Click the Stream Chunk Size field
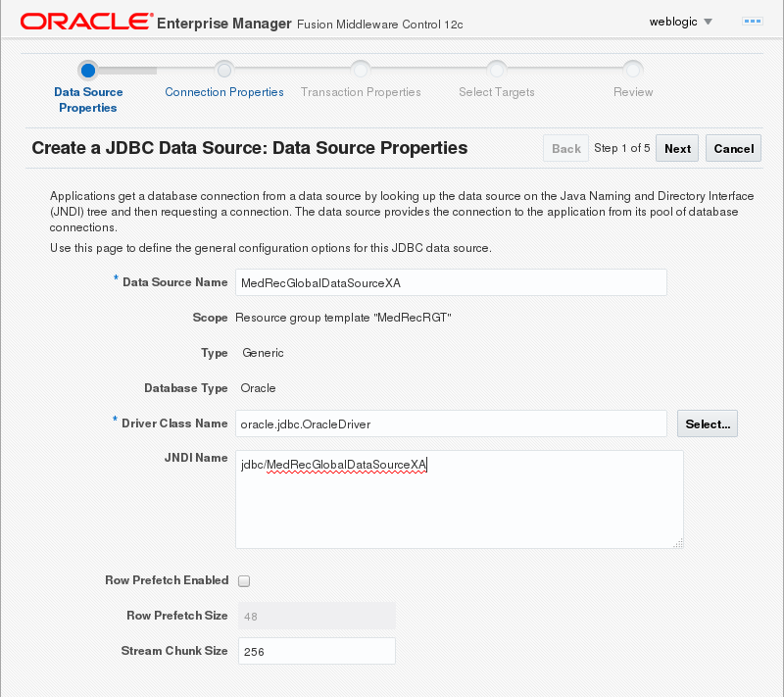This screenshot has width=784, height=697. click(x=317, y=651)
